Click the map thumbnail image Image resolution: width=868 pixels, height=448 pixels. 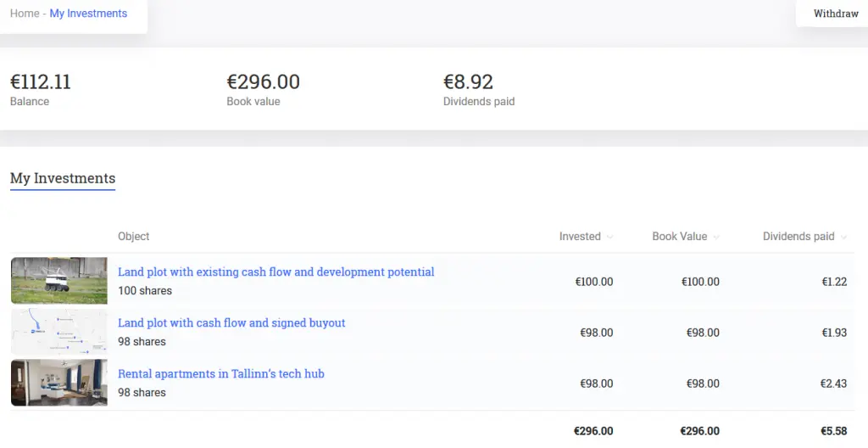[59, 332]
